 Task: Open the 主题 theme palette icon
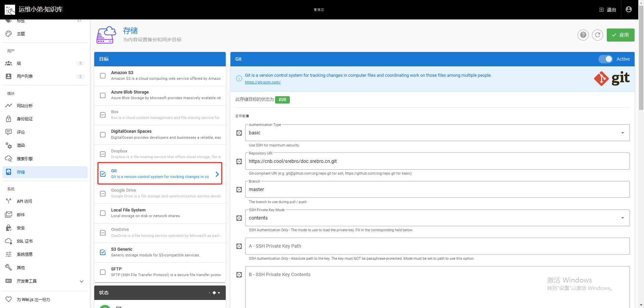pyautogui.click(x=9, y=34)
